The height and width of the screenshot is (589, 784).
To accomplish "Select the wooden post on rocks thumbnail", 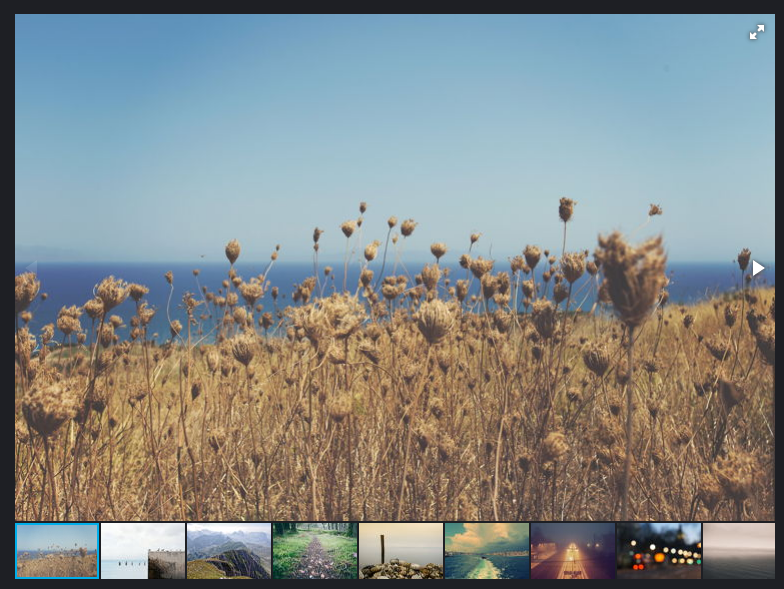I will [x=401, y=550].
